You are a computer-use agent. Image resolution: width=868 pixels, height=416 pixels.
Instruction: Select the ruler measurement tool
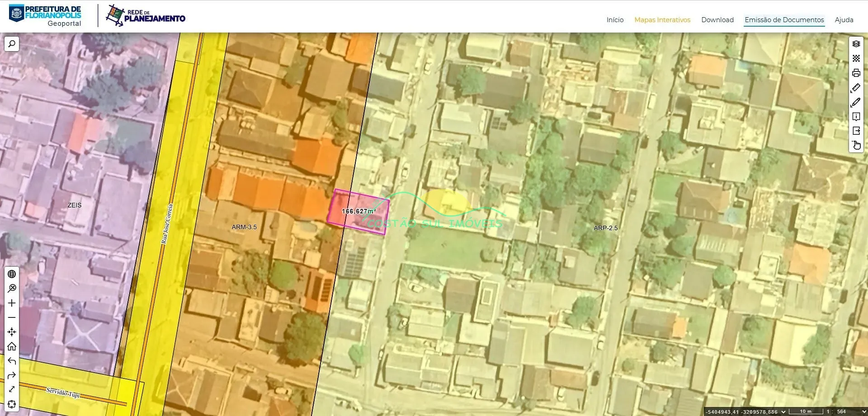[856, 87]
